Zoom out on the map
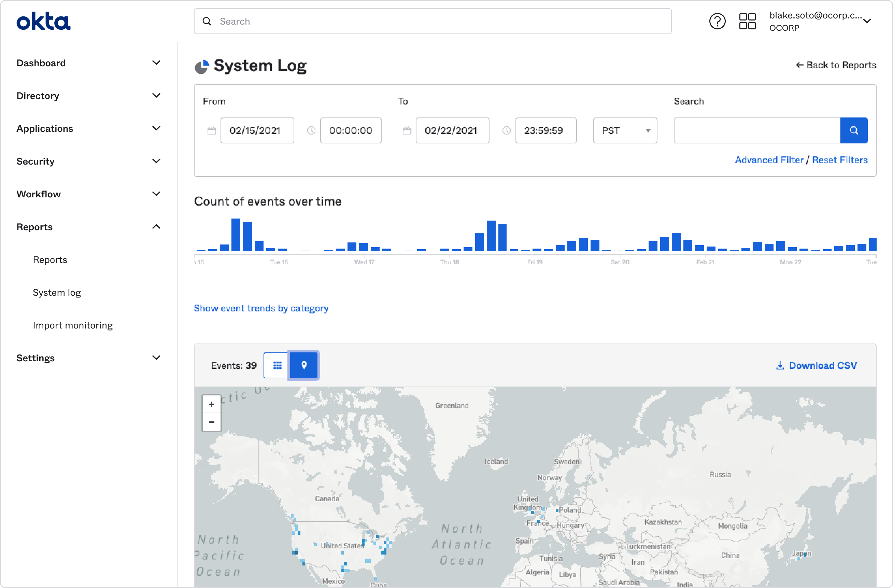Screen dimensions: 893x588 212,422
